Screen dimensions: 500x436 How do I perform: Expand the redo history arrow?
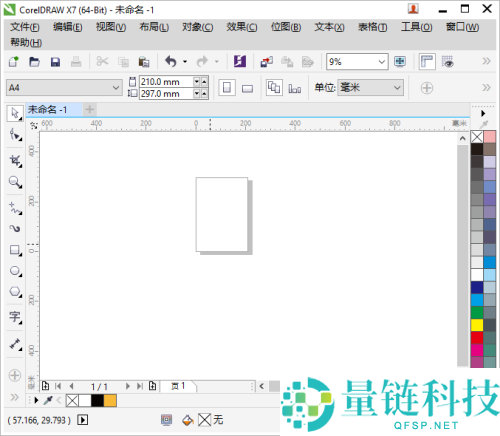point(216,62)
